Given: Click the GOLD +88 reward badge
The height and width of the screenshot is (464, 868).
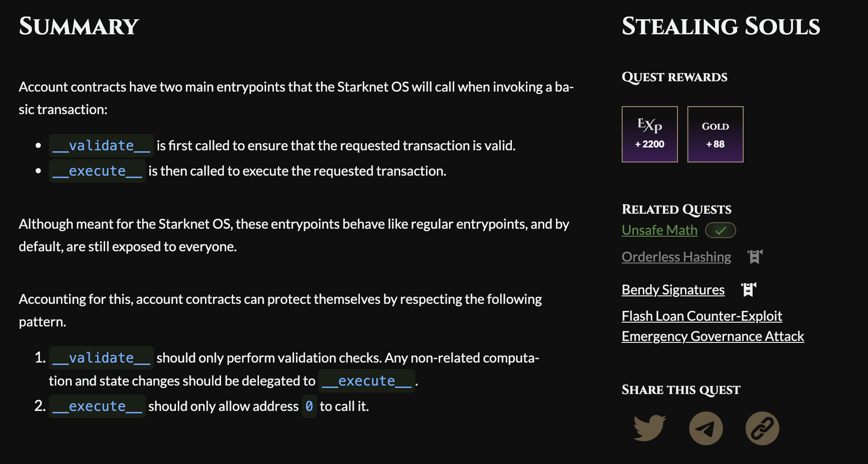Looking at the screenshot, I should click(715, 134).
